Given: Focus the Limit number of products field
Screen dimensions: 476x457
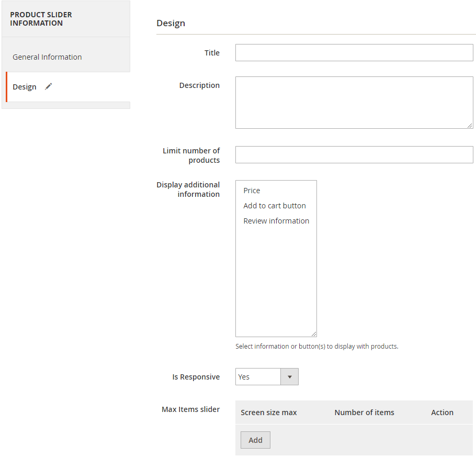Looking at the screenshot, I should (x=354, y=155).
